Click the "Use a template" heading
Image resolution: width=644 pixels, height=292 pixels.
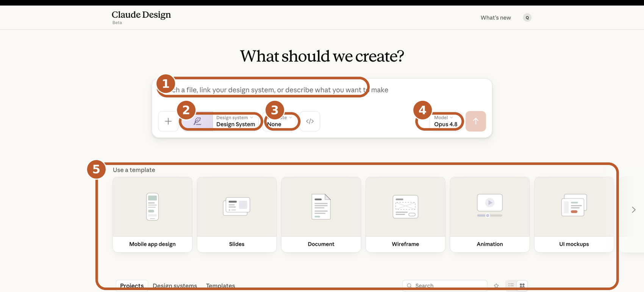[134, 170]
